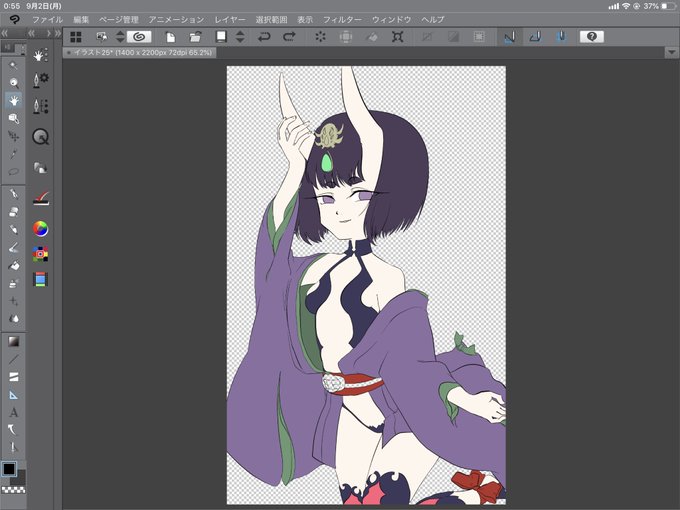680x510 pixels.
Task: Open the レイヤー menu
Action: [230, 20]
